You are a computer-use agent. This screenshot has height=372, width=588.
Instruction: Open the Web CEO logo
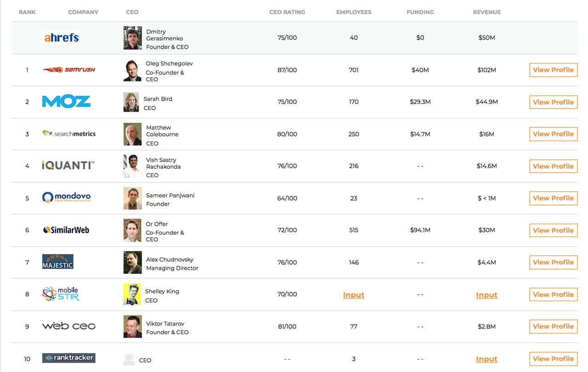[69, 326]
